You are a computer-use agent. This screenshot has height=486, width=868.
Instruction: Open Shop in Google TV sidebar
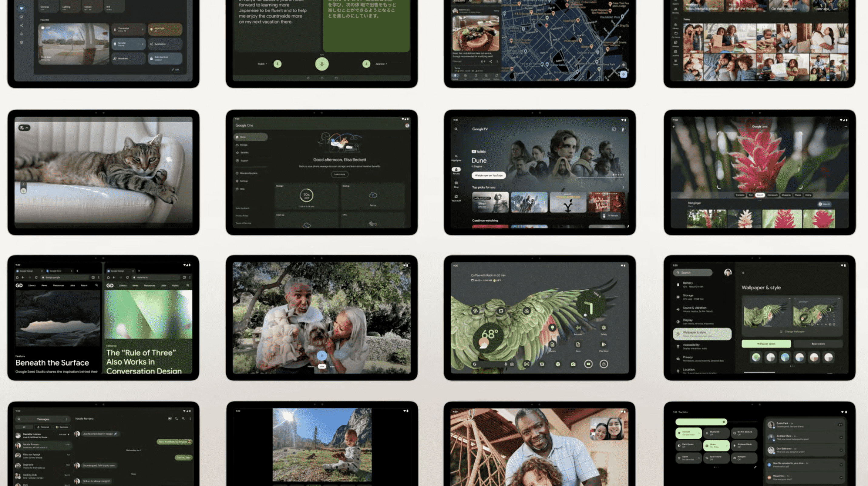(x=456, y=185)
